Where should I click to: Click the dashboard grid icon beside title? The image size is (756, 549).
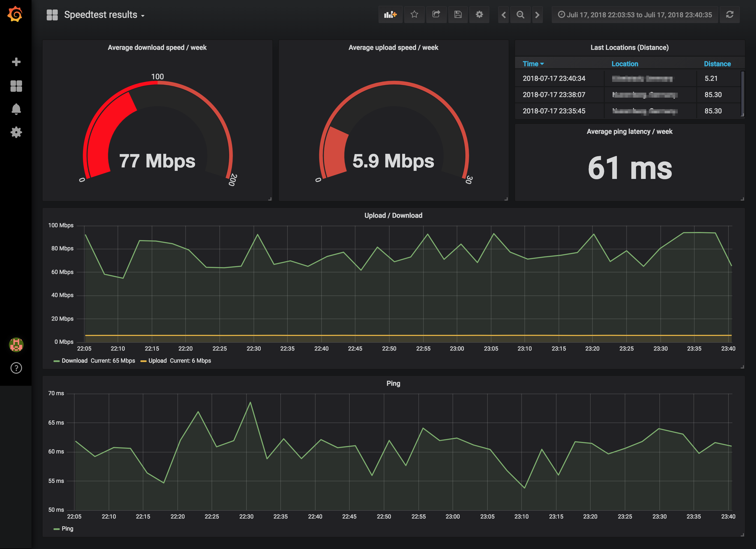click(52, 15)
